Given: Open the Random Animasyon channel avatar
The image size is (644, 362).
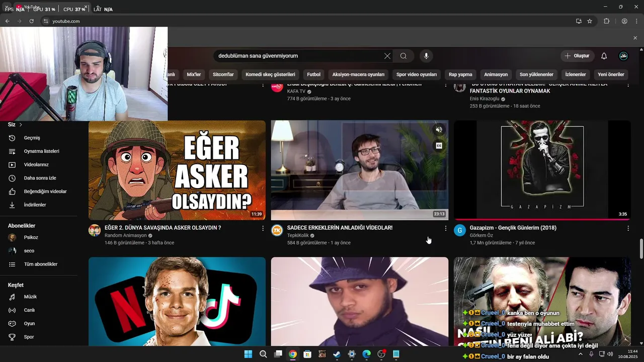Looking at the screenshot, I should tap(95, 230).
